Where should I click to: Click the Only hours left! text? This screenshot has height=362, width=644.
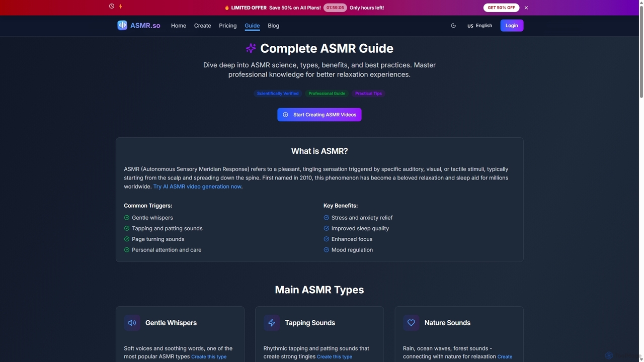coord(367,8)
